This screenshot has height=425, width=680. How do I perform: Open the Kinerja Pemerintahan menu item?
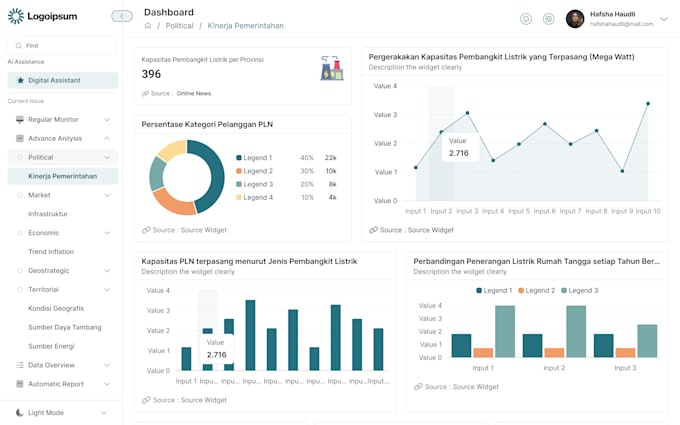(63, 176)
